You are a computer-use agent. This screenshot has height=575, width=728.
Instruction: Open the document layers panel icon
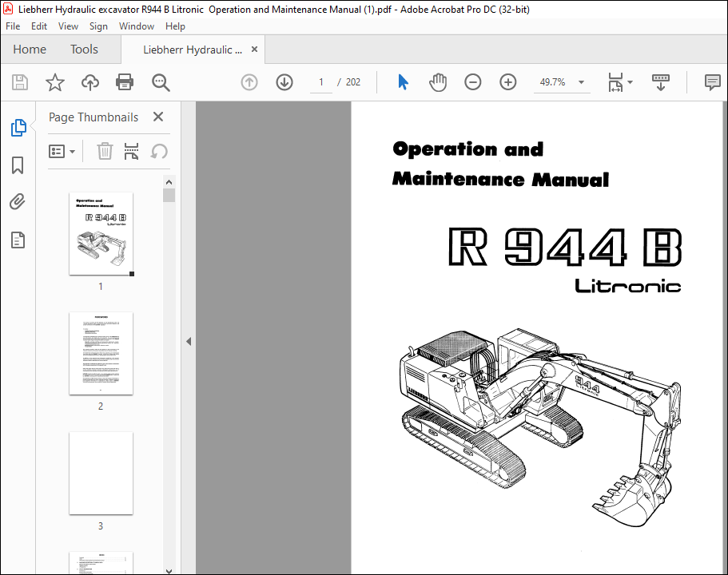pos(18,240)
